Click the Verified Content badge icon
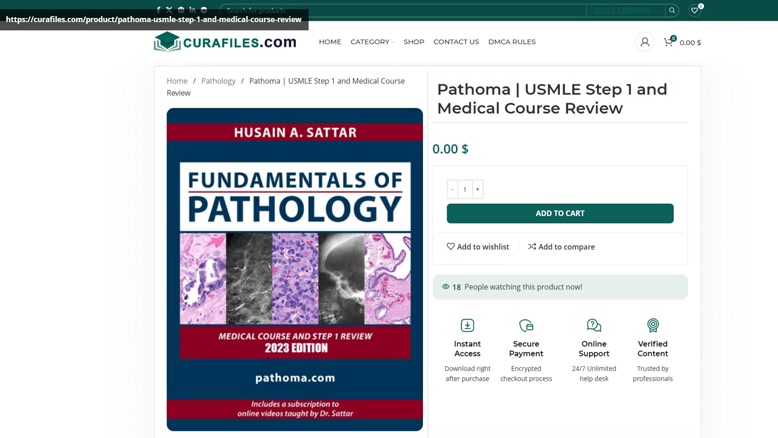This screenshot has width=778, height=438. click(652, 325)
